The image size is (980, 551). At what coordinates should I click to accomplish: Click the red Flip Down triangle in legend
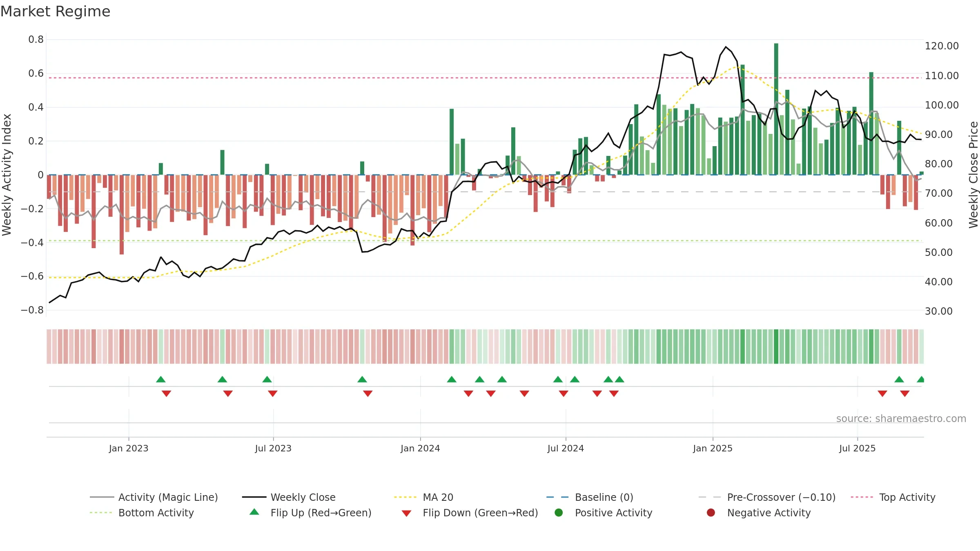[406, 513]
